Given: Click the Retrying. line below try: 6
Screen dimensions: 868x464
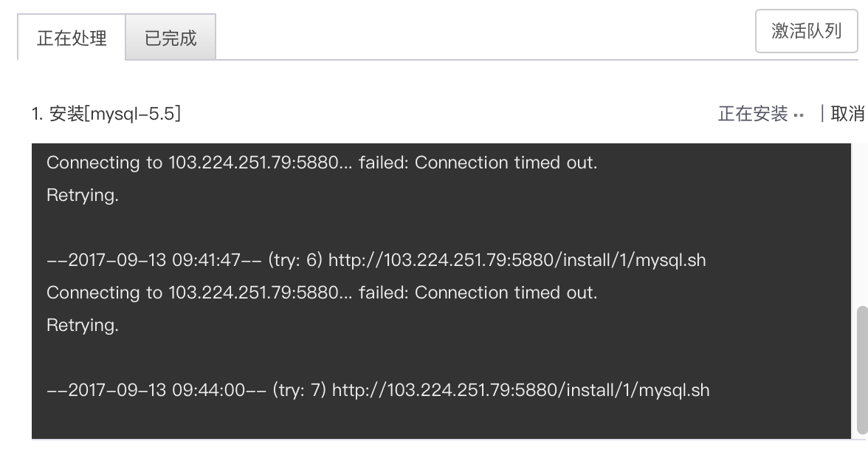Looking at the screenshot, I should coord(83,325).
